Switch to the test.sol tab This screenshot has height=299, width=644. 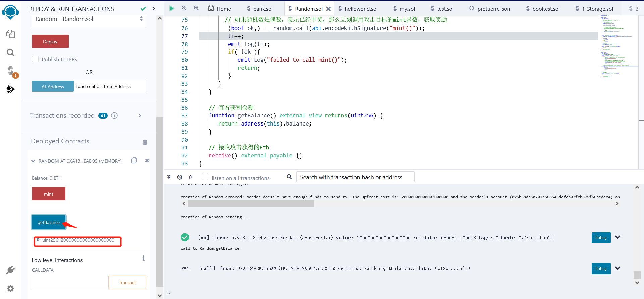tap(442, 9)
